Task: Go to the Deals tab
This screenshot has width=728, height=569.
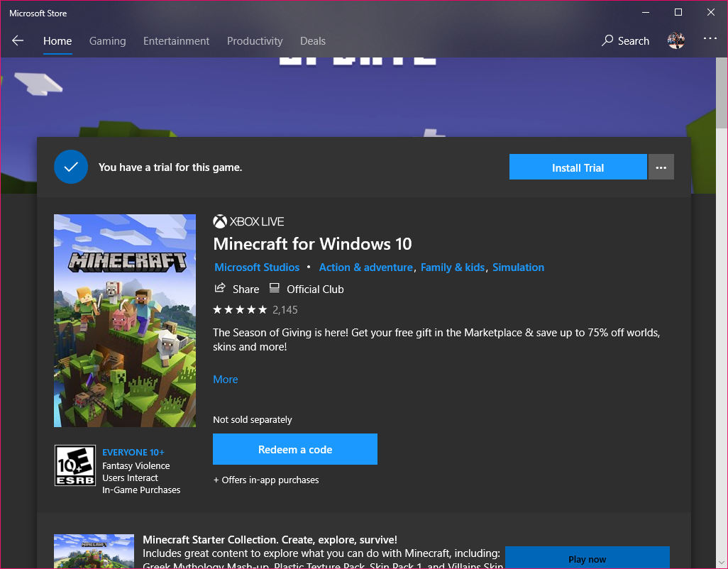Action: (x=312, y=41)
